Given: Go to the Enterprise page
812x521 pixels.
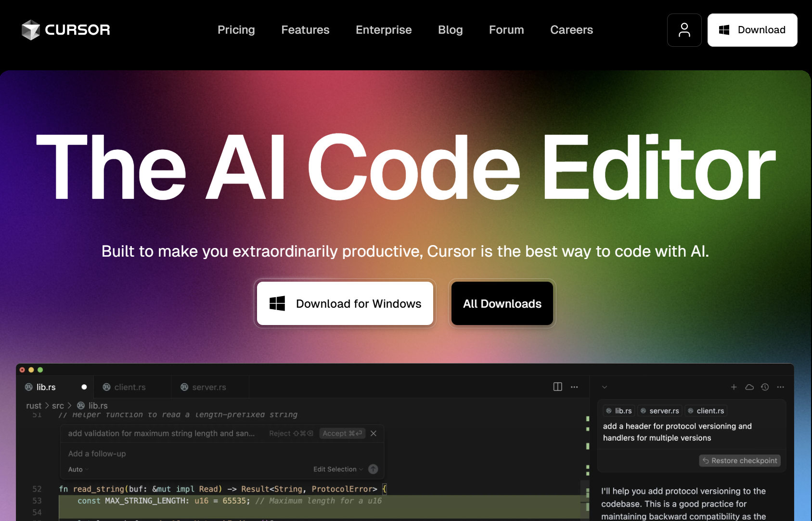Looking at the screenshot, I should point(384,30).
